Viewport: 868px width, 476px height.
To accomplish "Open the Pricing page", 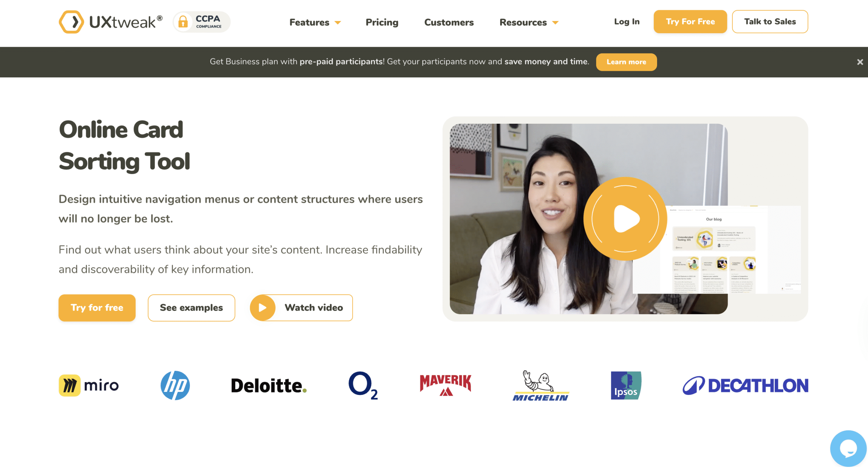I will [x=382, y=22].
